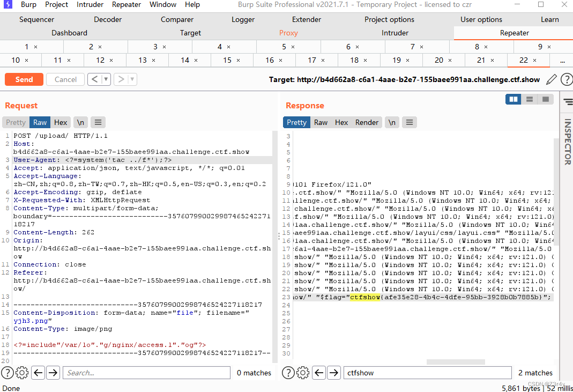Close Repeater tab 1
Screen dimensions: 573x392
click(x=35, y=47)
